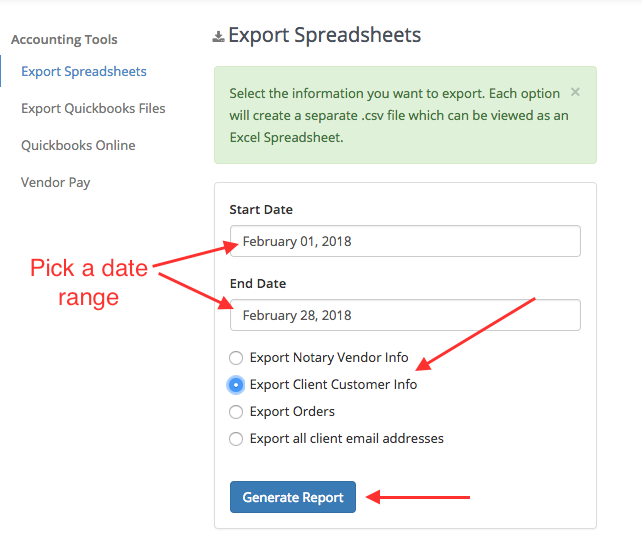Go to Quickbooks Online
Image resolution: width=642 pixels, height=546 pixels.
78,145
